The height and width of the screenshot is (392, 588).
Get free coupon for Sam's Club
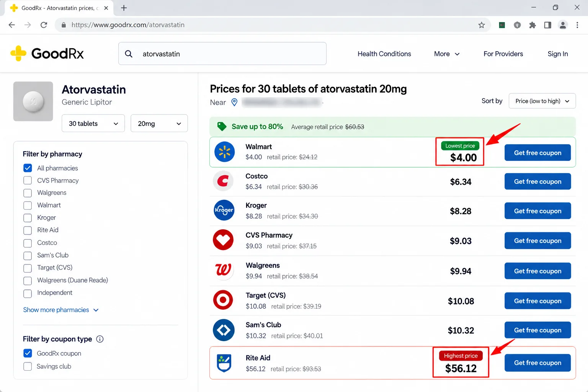point(537,330)
